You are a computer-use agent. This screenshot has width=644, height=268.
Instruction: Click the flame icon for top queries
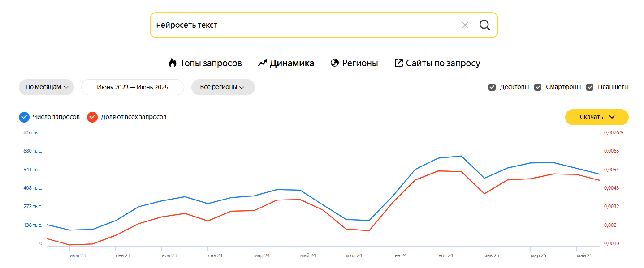pyautogui.click(x=173, y=63)
